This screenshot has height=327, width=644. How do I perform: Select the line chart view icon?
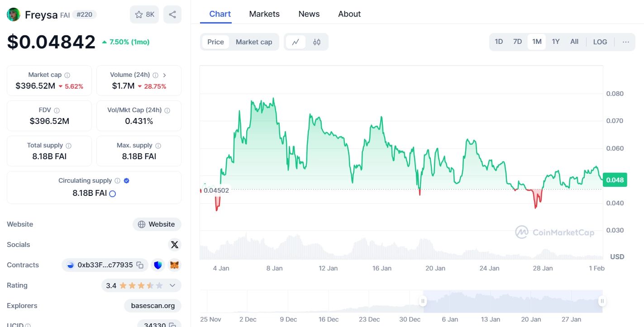tap(296, 42)
